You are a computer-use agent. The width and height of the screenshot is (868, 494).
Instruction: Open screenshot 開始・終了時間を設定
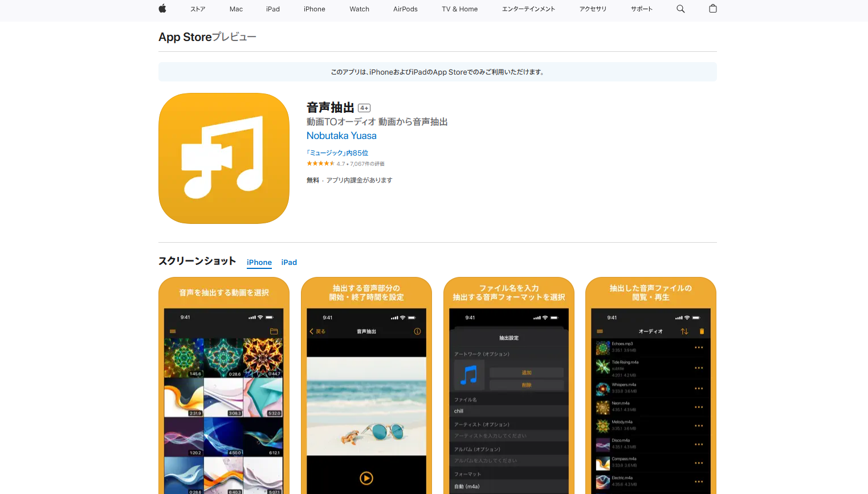pyautogui.click(x=366, y=385)
